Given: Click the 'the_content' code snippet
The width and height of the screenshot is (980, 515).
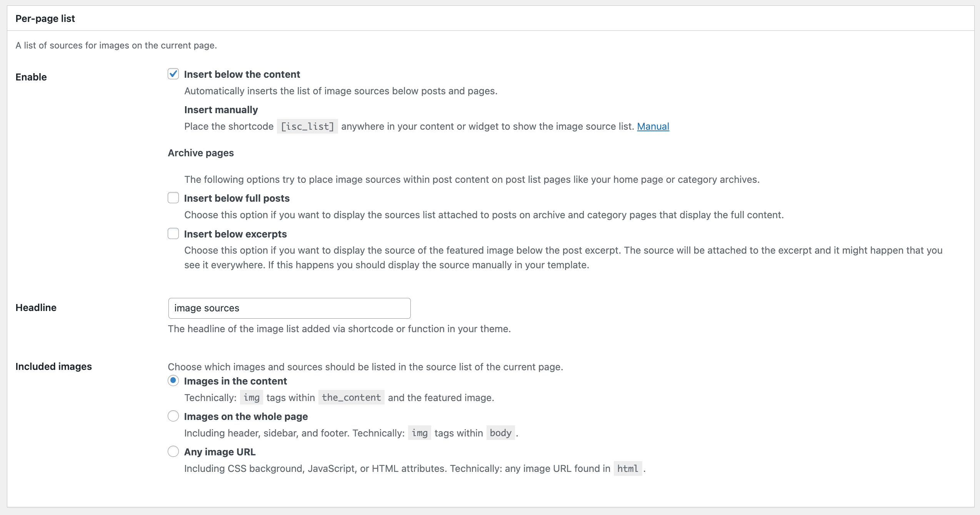Looking at the screenshot, I should click(x=351, y=398).
